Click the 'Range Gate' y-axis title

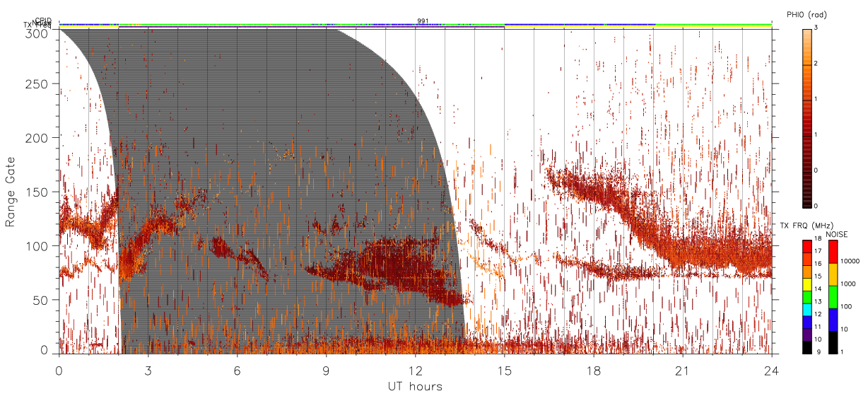click(11, 192)
